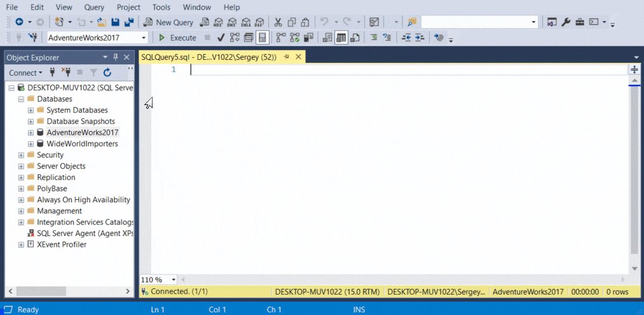Viewport: 644px width, 315px height.
Task: Start a DAX query
Action: (x=259, y=22)
